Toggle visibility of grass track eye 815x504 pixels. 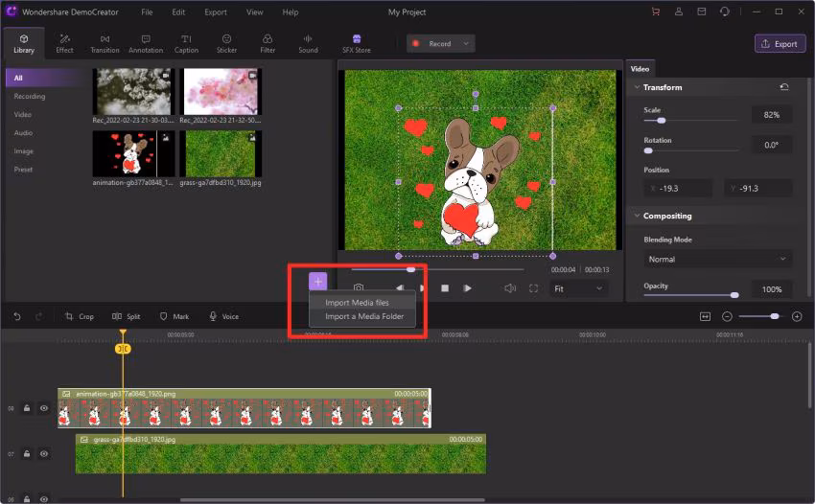coord(44,453)
